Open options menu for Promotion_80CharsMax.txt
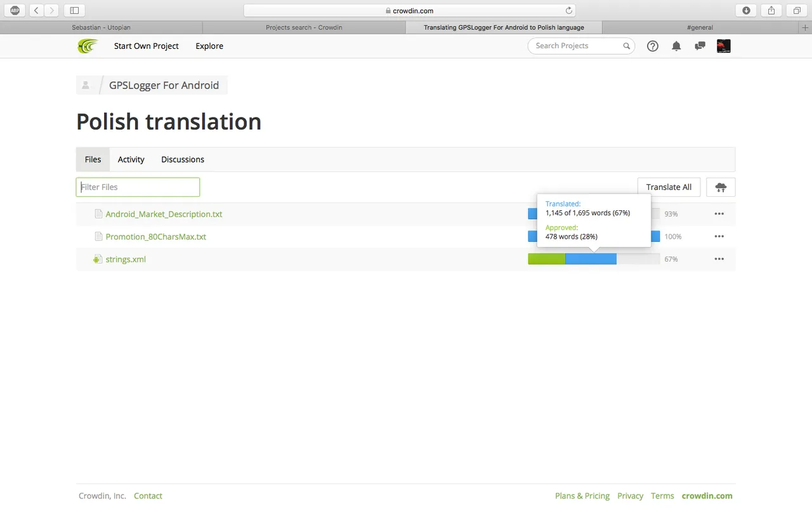 point(719,236)
